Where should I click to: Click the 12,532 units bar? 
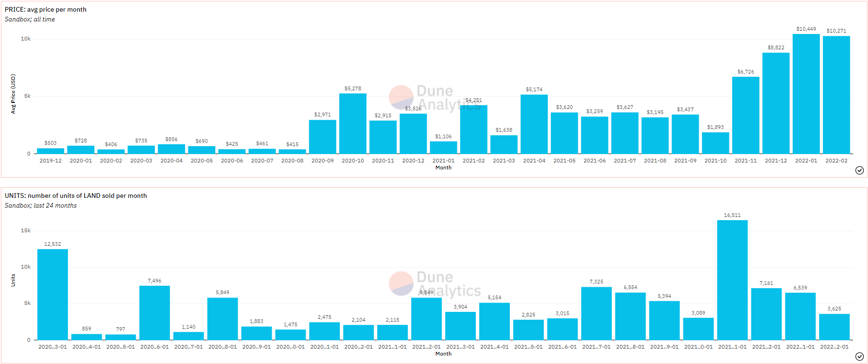tap(53, 294)
